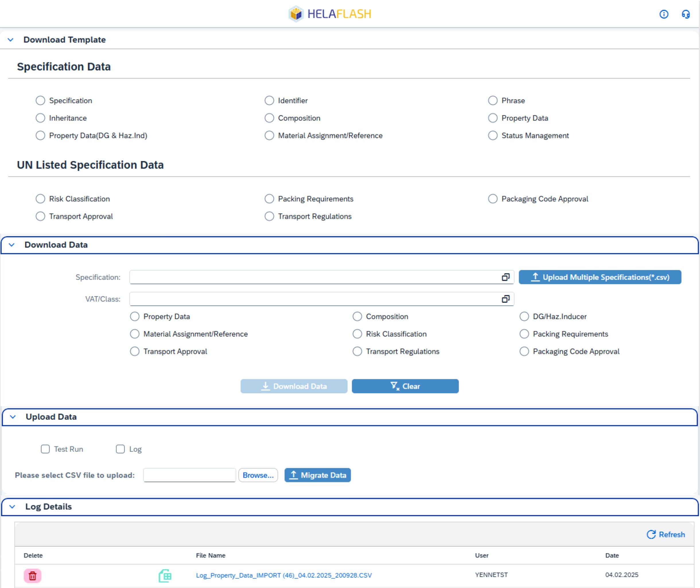Choose Composition under Download Data

tap(357, 316)
